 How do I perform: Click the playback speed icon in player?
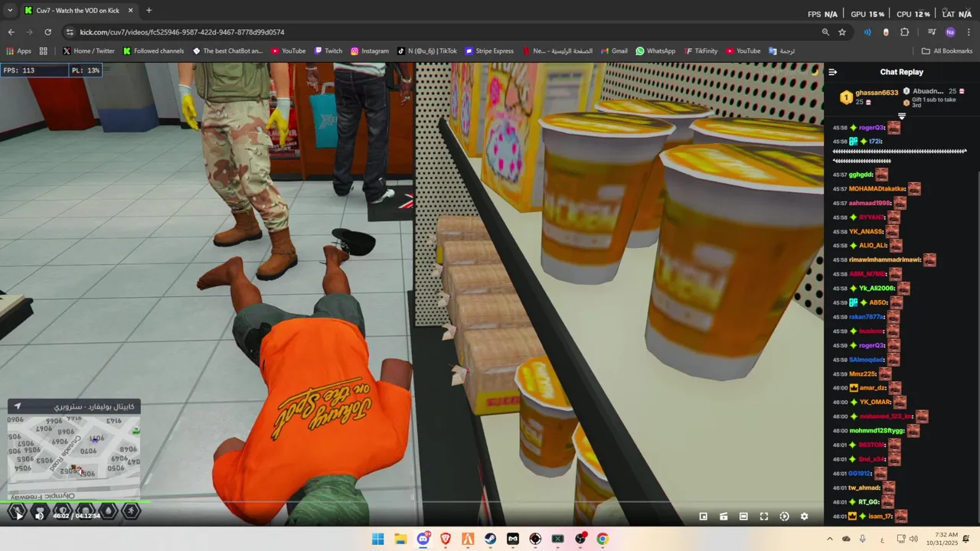click(x=784, y=517)
